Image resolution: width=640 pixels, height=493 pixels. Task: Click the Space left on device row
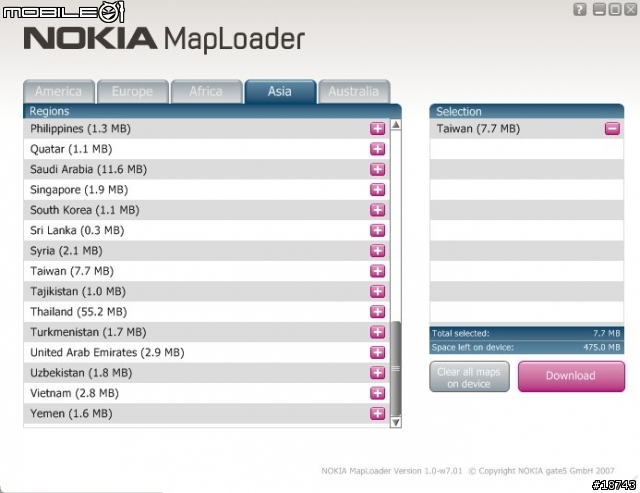(527, 347)
